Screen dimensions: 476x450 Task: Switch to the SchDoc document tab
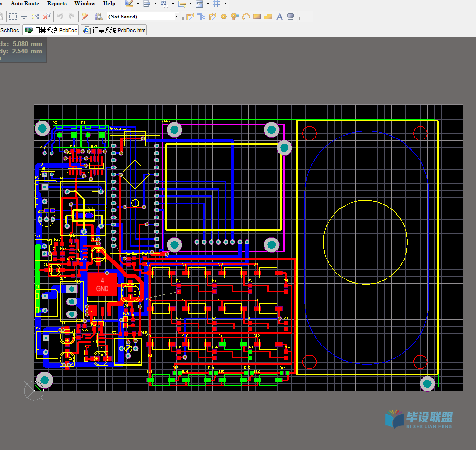click(x=10, y=30)
